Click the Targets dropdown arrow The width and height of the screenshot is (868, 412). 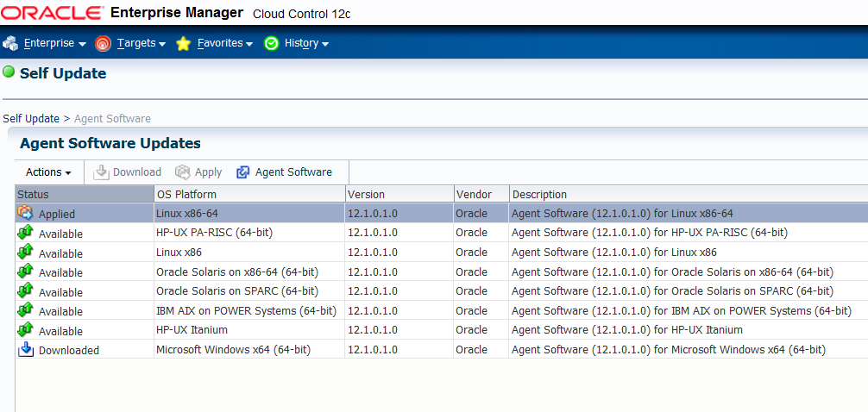coord(162,44)
